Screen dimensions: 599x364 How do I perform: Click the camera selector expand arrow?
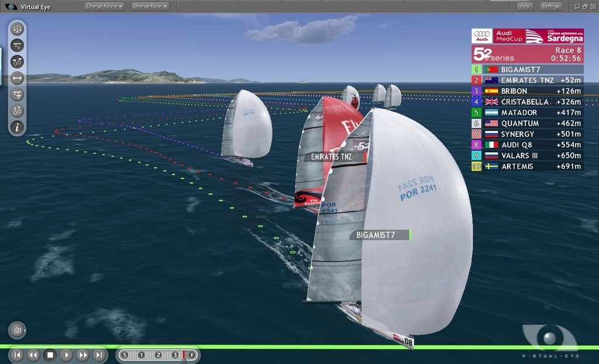click(25, 331)
